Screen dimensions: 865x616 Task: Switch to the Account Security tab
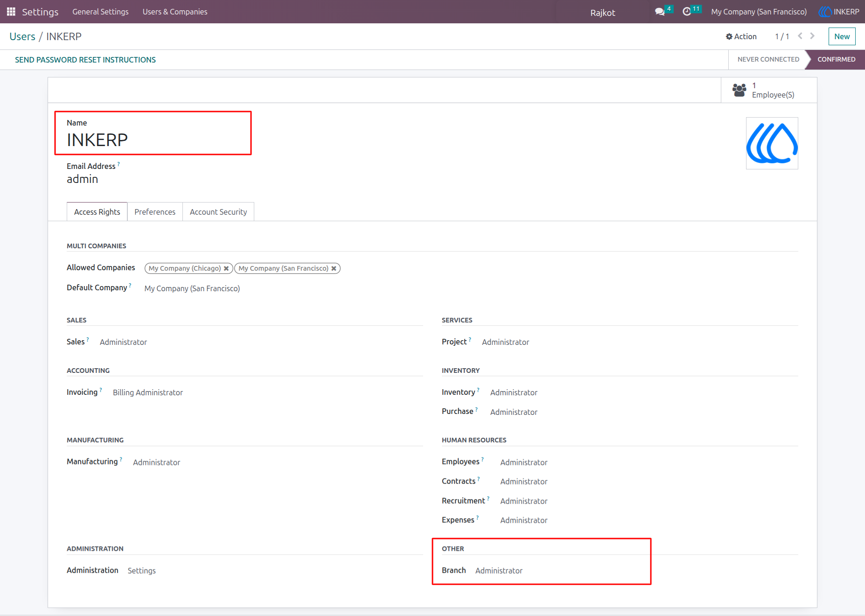click(x=218, y=212)
